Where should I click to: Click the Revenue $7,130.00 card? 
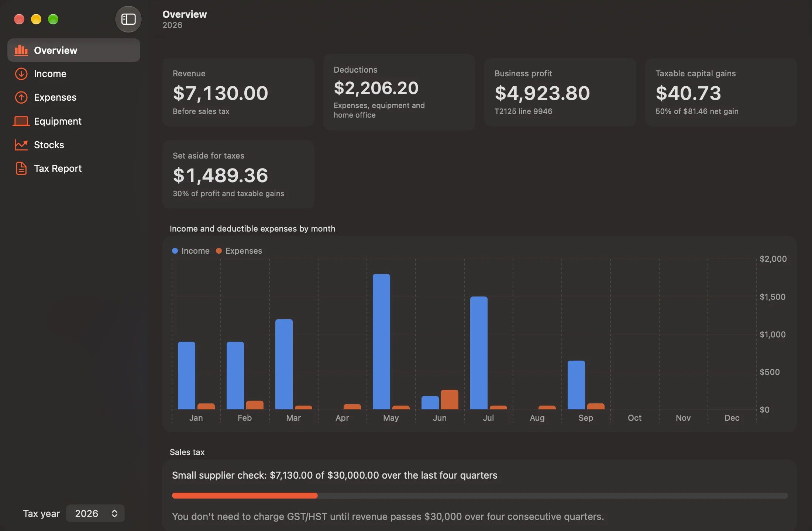(238, 92)
